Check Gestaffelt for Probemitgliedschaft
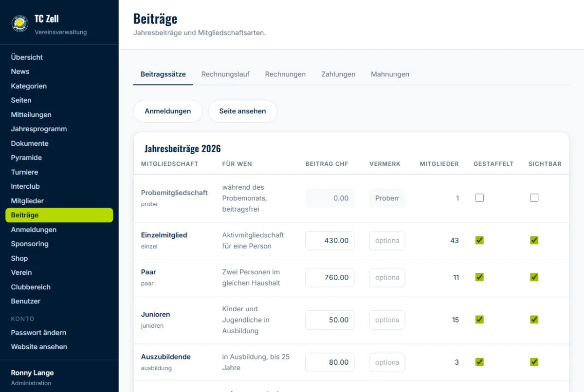Viewport: 584px width, 392px height. click(x=479, y=198)
